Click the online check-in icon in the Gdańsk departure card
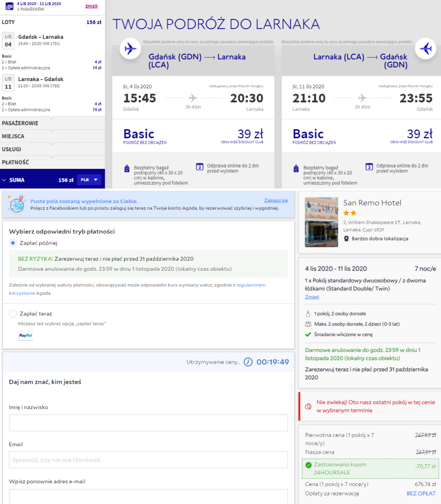This screenshot has width=441, height=504. (x=200, y=167)
